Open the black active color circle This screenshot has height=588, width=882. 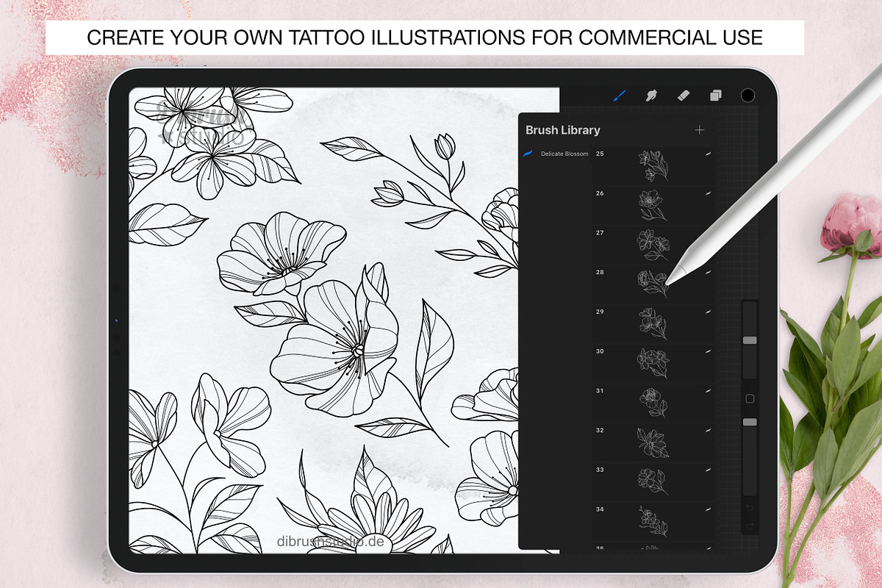tap(747, 96)
